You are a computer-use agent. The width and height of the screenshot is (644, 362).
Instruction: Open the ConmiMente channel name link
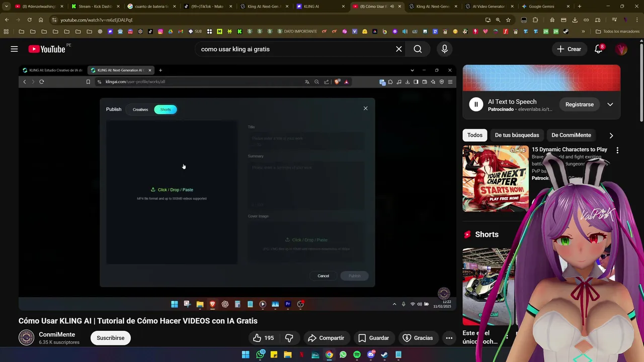pyautogui.click(x=57, y=334)
